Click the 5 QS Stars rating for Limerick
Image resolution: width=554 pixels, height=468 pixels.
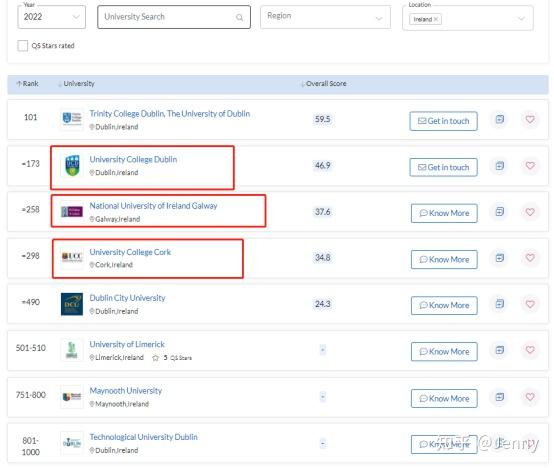click(x=172, y=358)
